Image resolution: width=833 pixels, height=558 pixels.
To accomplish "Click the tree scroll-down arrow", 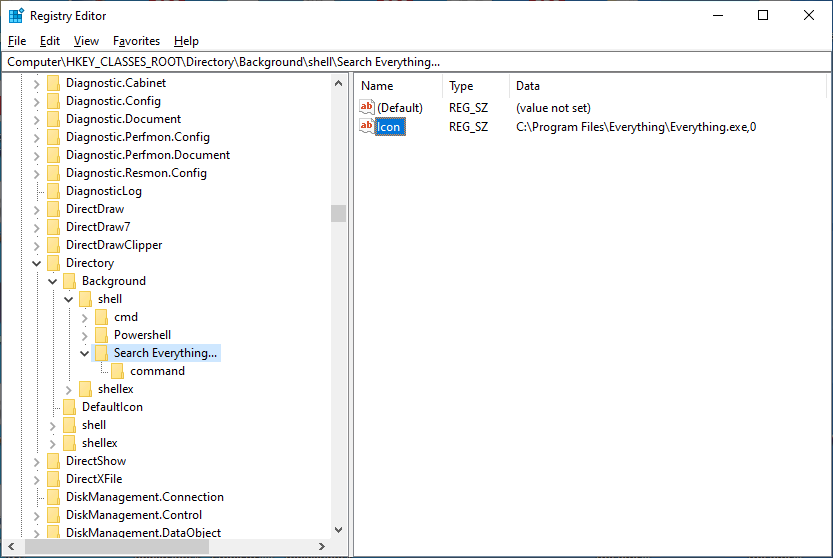I will click(x=338, y=530).
